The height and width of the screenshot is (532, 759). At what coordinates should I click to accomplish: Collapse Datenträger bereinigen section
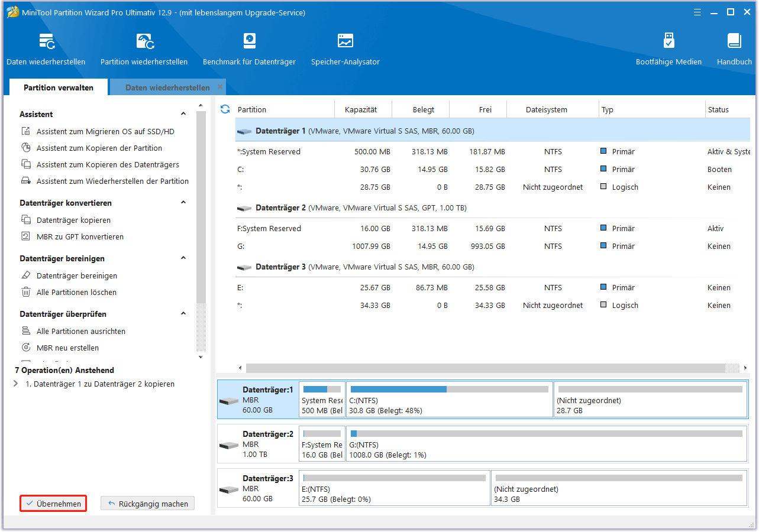[x=183, y=258]
